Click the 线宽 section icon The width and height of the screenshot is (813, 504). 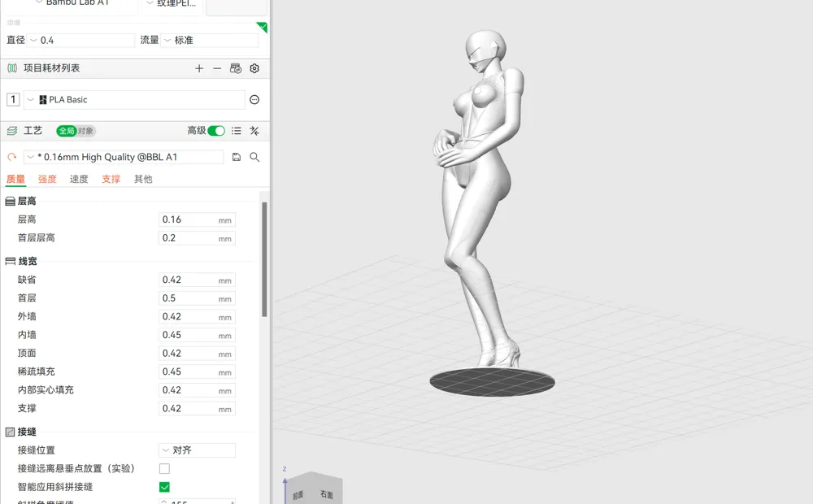click(x=10, y=261)
